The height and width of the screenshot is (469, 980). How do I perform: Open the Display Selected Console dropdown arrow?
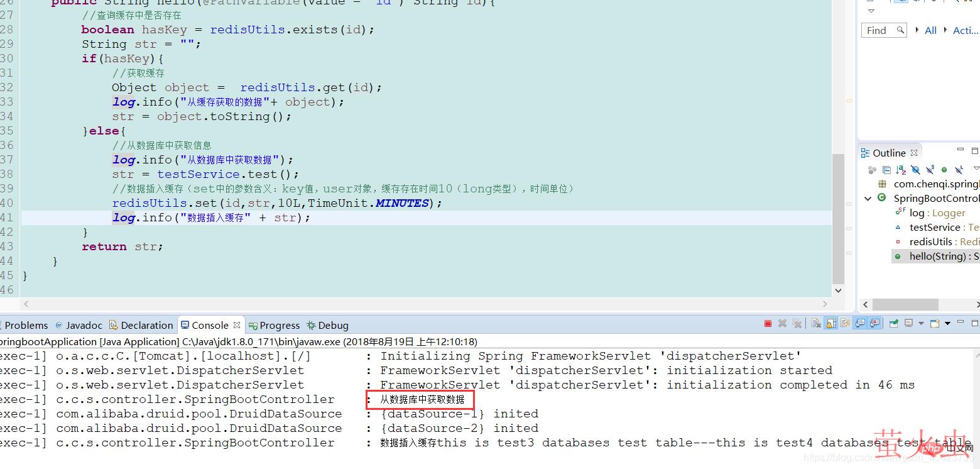pyautogui.click(x=920, y=324)
